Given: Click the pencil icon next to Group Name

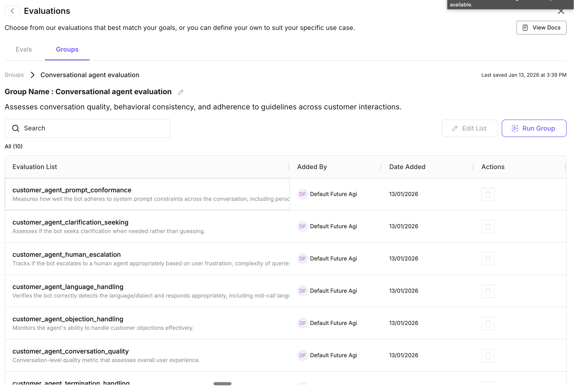Looking at the screenshot, I should tap(181, 92).
